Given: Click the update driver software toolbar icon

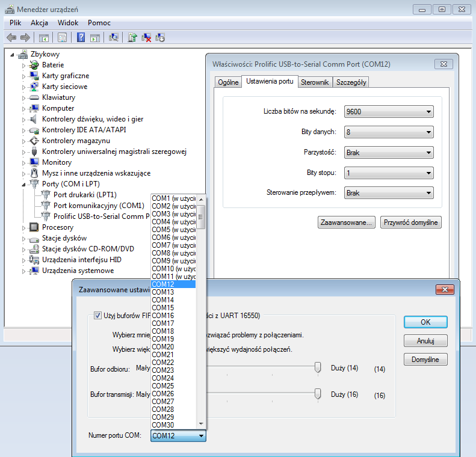Looking at the screenshot, I should pyautogui.click(x=132, y=37).
